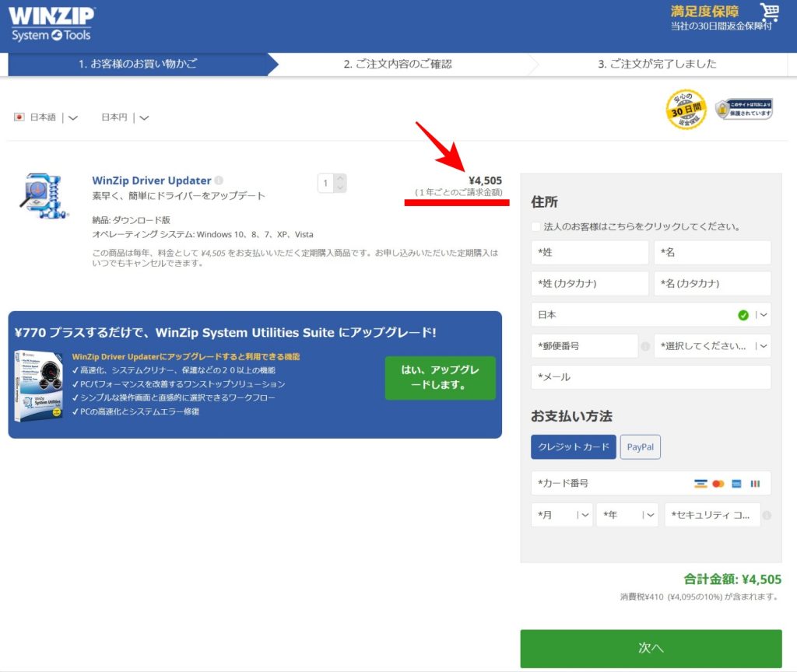This screenshot has width=797, height=672.
Task: Increase quantity with the stepper up arrow
Action: point(340,178)
